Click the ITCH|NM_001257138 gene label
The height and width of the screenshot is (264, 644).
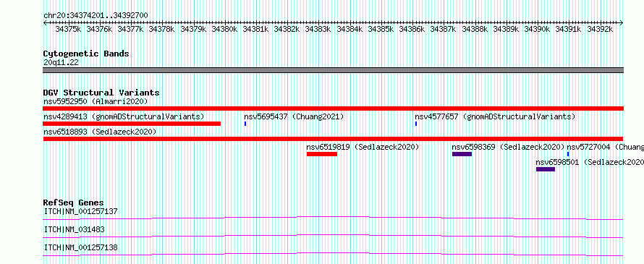[80, 247]
